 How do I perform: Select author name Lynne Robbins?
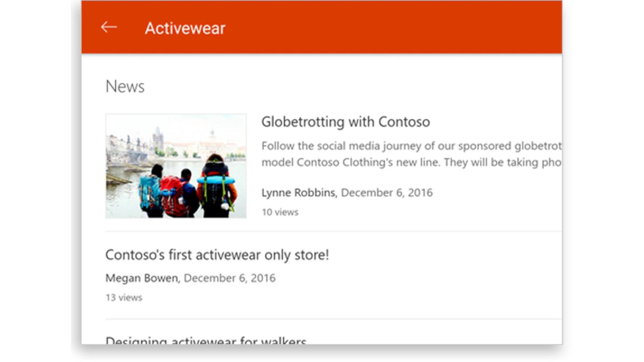pos(298,193)
